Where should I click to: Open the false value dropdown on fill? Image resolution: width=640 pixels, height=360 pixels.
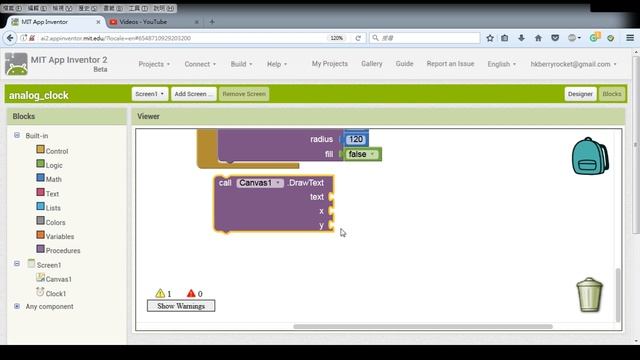click(362, 154)
